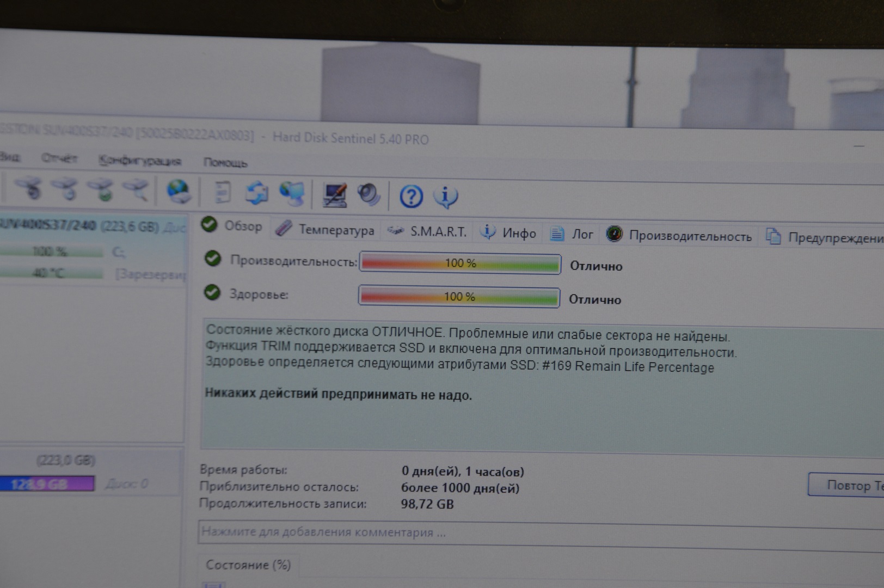The image size is (884, 588).
Task: Click the value более 1000 дня(ей)
Action: click(x=460, y=488)
